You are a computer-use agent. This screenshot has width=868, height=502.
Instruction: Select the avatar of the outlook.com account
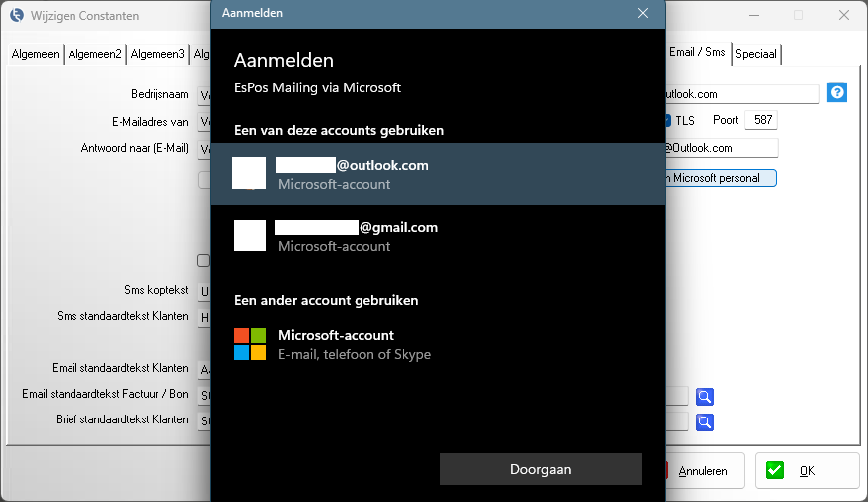(249, 173)
